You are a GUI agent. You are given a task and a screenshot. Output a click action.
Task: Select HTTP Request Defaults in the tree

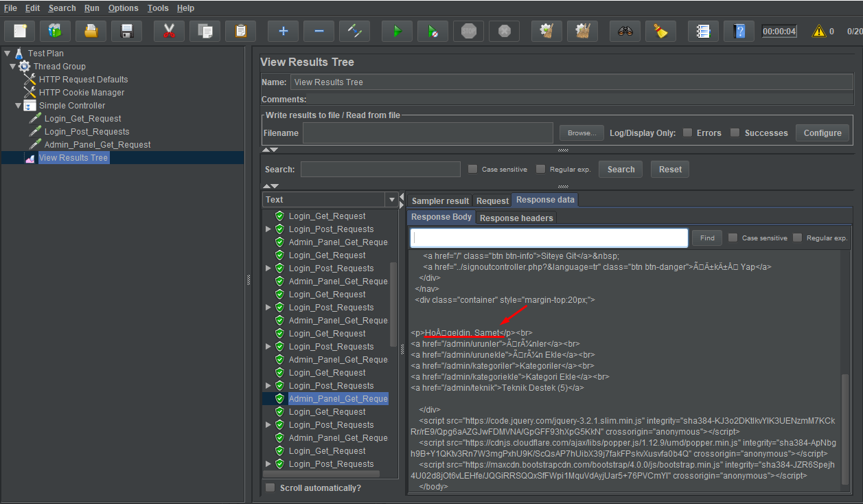[83, 79]
